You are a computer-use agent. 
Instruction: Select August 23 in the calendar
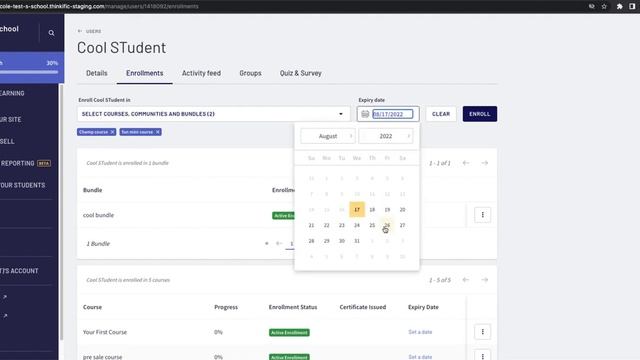[342, 225]
